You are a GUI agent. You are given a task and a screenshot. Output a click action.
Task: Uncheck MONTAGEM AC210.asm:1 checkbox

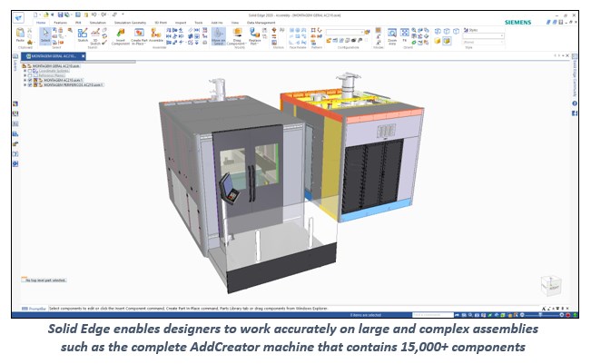pos(30,80)
